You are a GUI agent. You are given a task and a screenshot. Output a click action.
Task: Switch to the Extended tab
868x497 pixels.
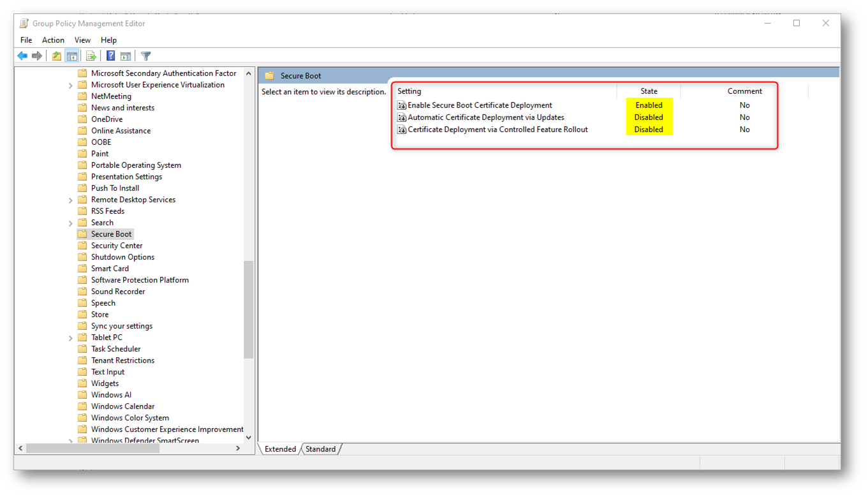coord(281,449)
